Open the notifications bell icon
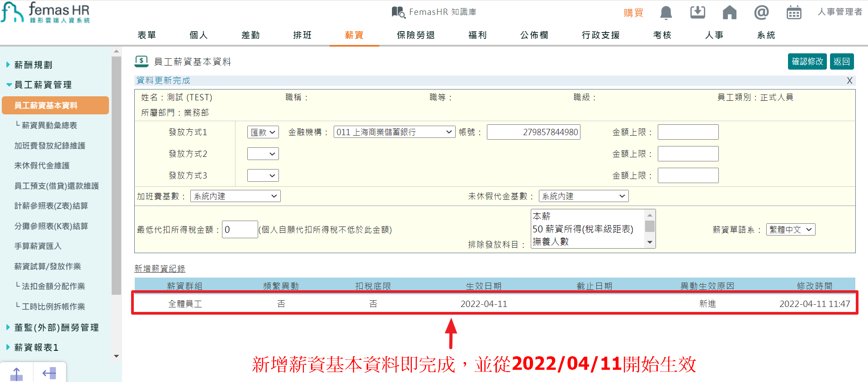Screen dimensions: 868x382 point(666,13)
